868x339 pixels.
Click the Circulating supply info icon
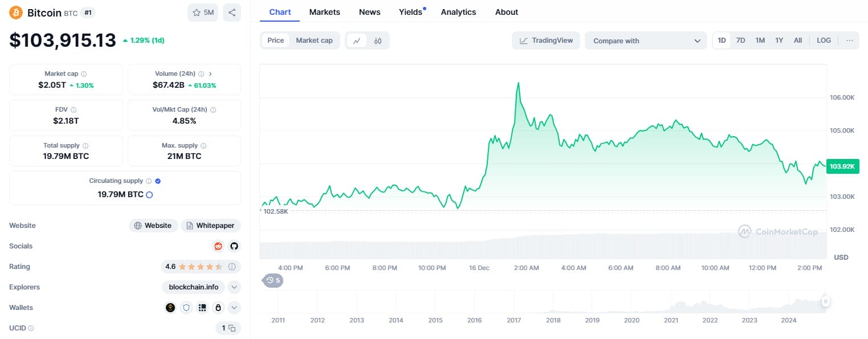(x=149, y=181)
